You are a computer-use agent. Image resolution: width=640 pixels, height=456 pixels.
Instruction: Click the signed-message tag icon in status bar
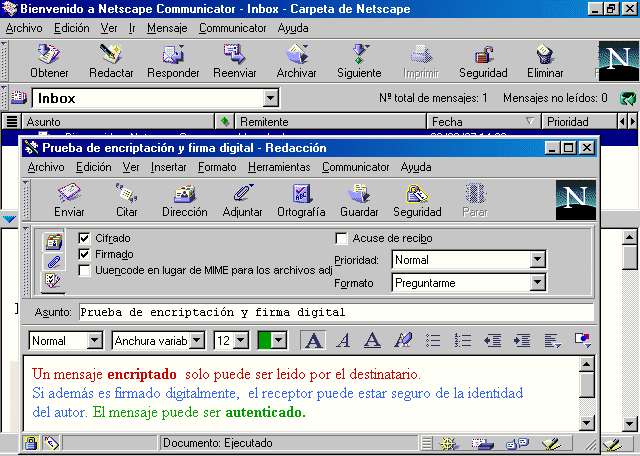51,443
